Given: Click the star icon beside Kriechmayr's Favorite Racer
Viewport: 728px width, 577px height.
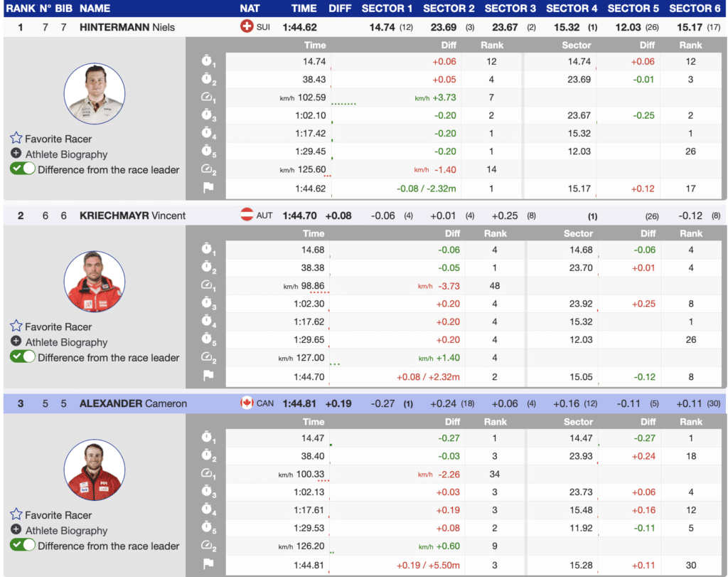Looking at the screenshot, I should (x=16, y=327).
